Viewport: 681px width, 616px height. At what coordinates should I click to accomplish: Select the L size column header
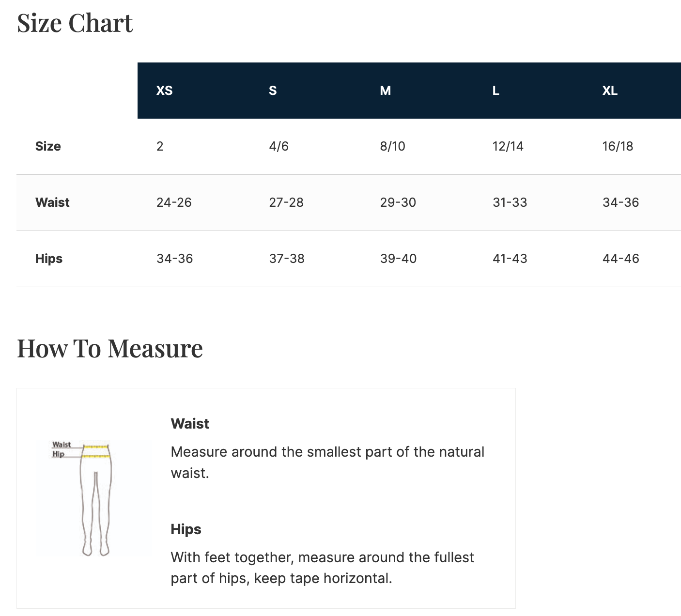click(x=495, y=91)
